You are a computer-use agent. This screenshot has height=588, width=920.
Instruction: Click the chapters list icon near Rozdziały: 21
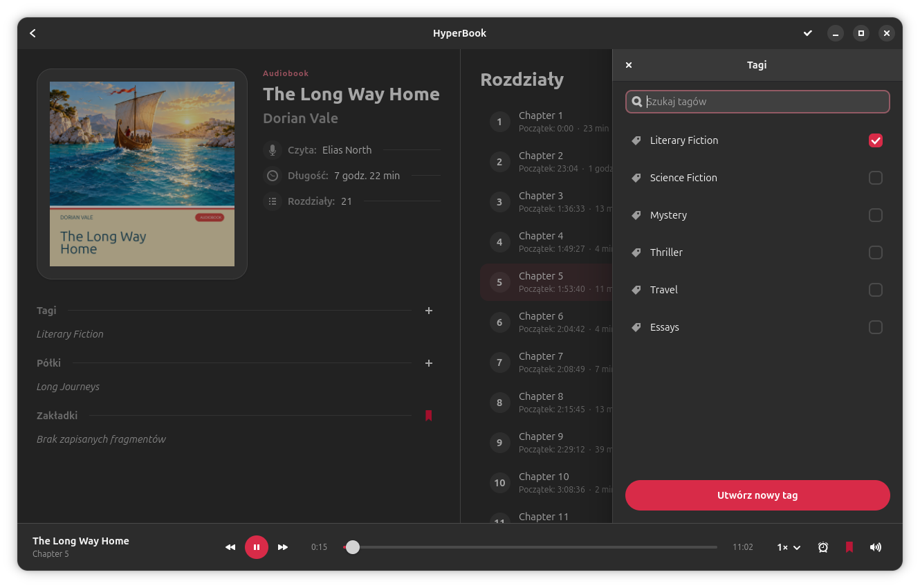pyautogui.click(x=273, y=201)
